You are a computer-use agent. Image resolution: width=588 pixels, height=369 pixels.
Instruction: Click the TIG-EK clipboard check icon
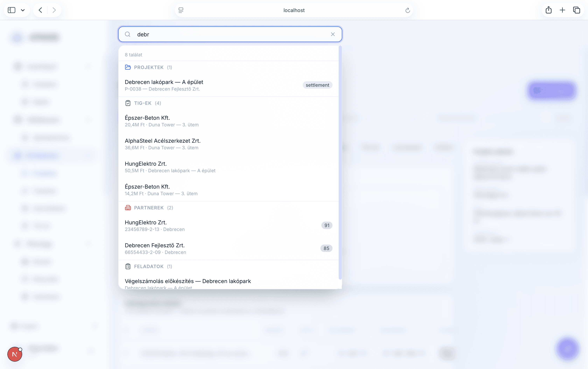(128, 103)
